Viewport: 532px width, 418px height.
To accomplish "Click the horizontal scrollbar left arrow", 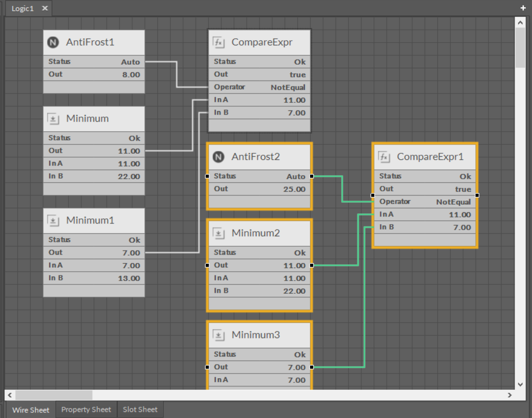I will 10,395.
